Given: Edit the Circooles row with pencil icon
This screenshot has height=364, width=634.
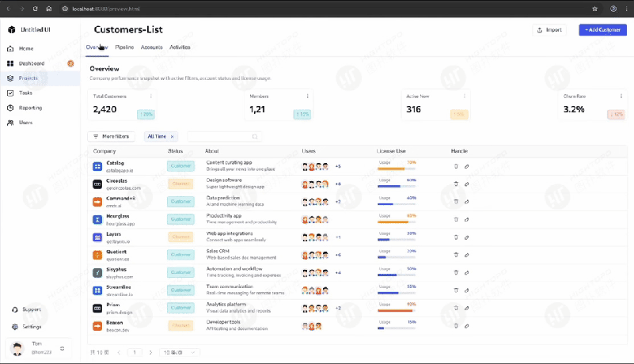Looking at the screenshot, I should (467, 184).
